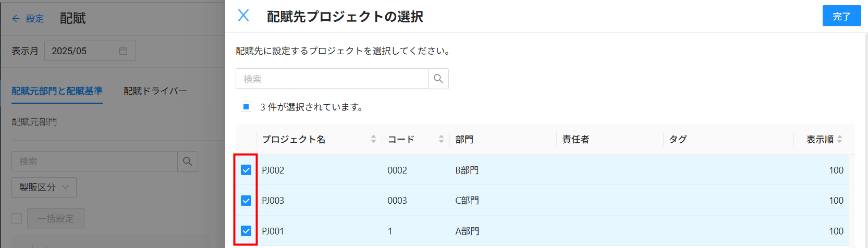Select the 配賦元部門と配賦基準 tab

click(57, 91)
